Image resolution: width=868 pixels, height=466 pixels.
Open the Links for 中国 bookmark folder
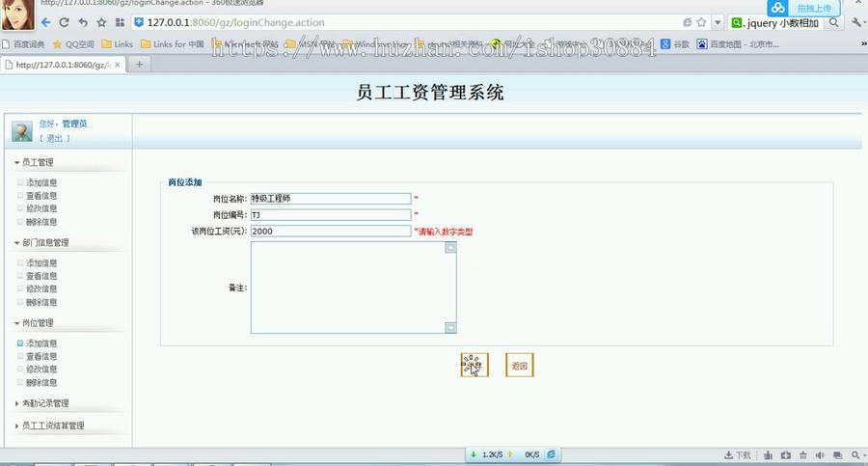tap(173, 44)
